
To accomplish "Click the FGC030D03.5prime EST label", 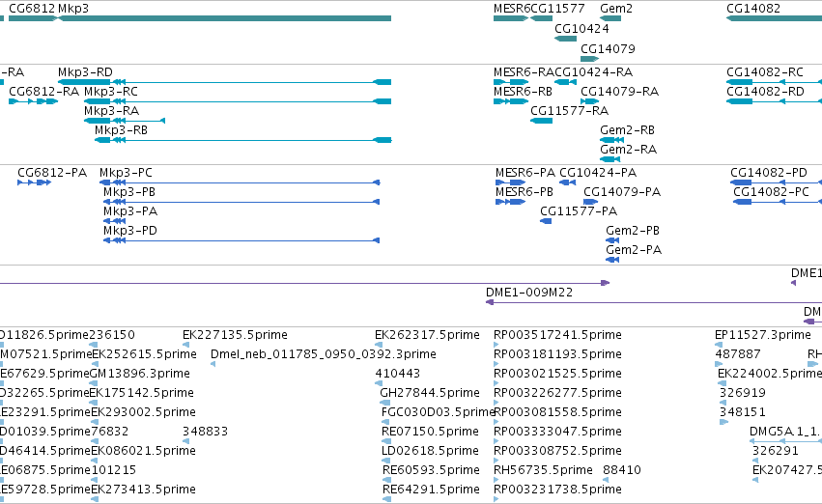I will [439, 413].
